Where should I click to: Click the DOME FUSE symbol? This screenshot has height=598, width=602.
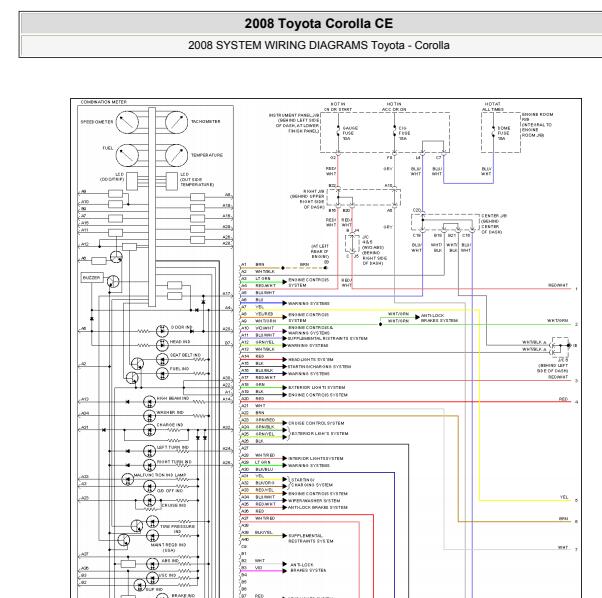tap(493, 132)
